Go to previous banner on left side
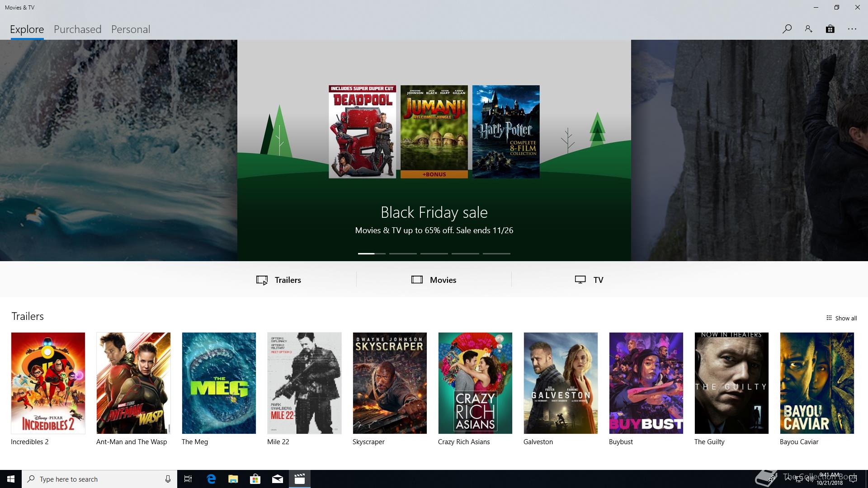Image resolution: width=868 pixels, height=488 pixels. click(118, 150)
